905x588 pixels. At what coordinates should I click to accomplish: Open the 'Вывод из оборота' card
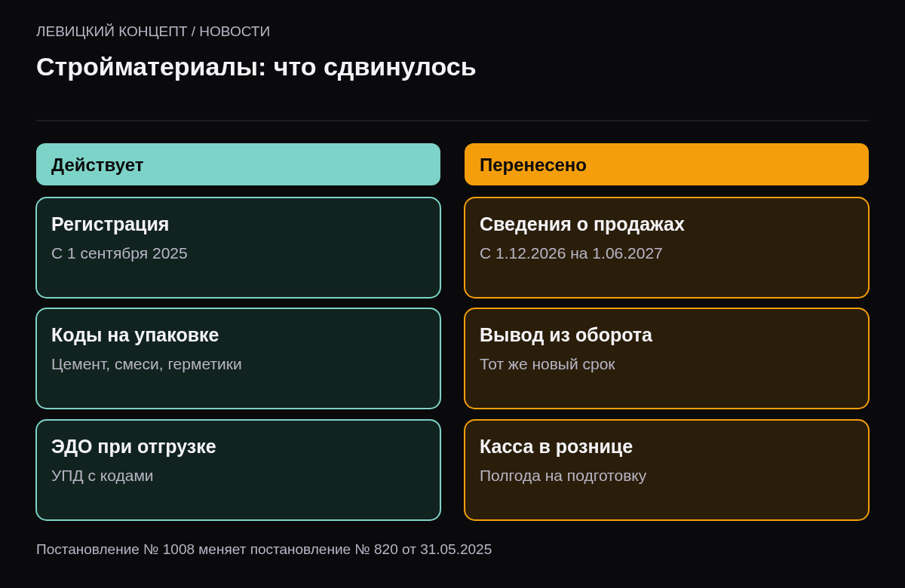point(667,359)
